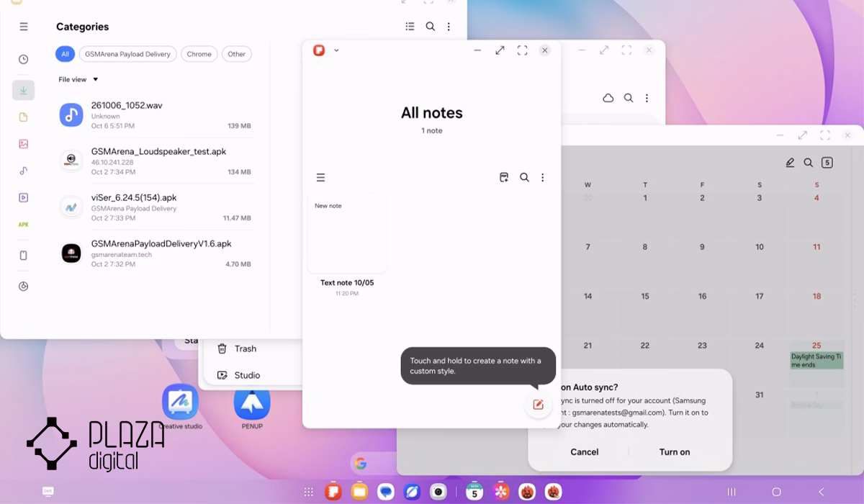
Task: Open Videos category in My Files sidebar
Action: point(24,197)
